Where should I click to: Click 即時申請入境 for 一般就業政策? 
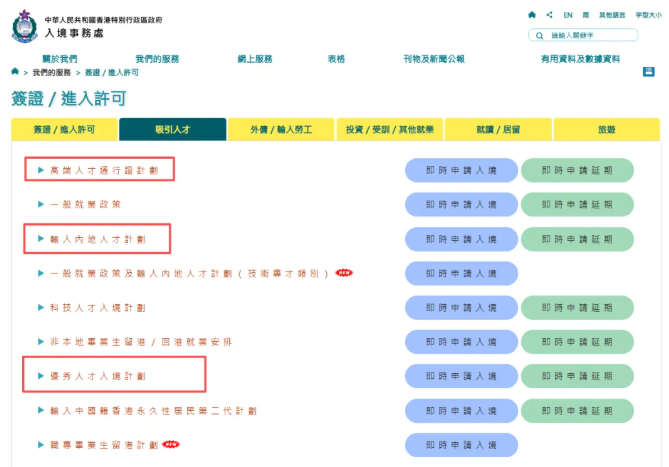point(461,204)
